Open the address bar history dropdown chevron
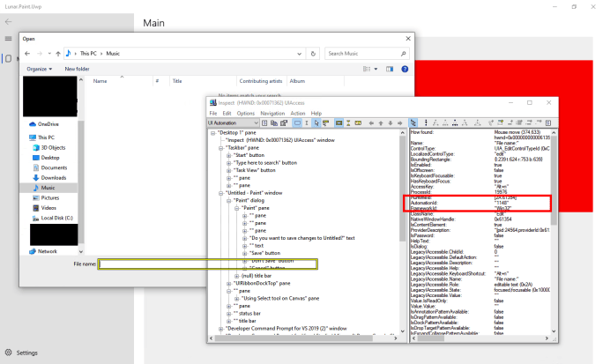The image size is (603, 364). (299, 54)
